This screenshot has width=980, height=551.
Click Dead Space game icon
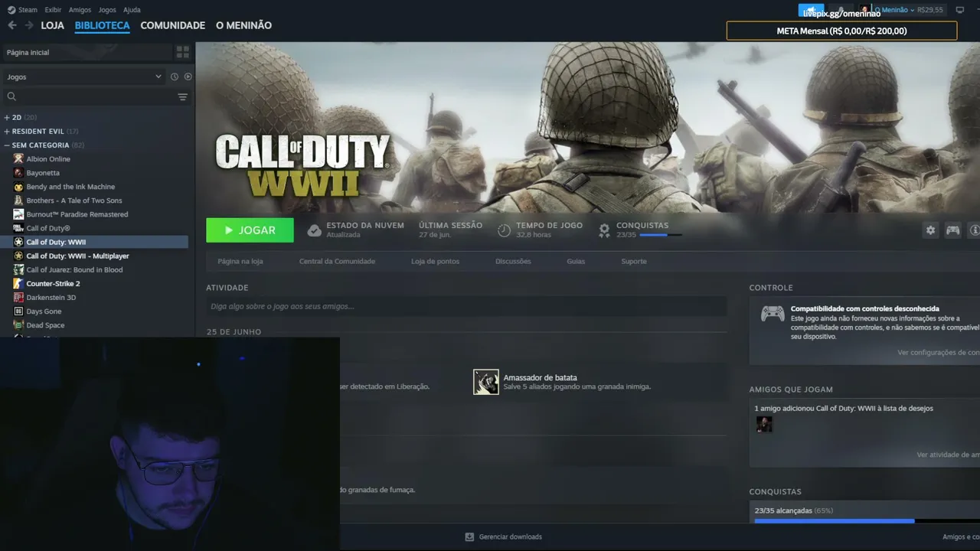click(x=18, y=324)
